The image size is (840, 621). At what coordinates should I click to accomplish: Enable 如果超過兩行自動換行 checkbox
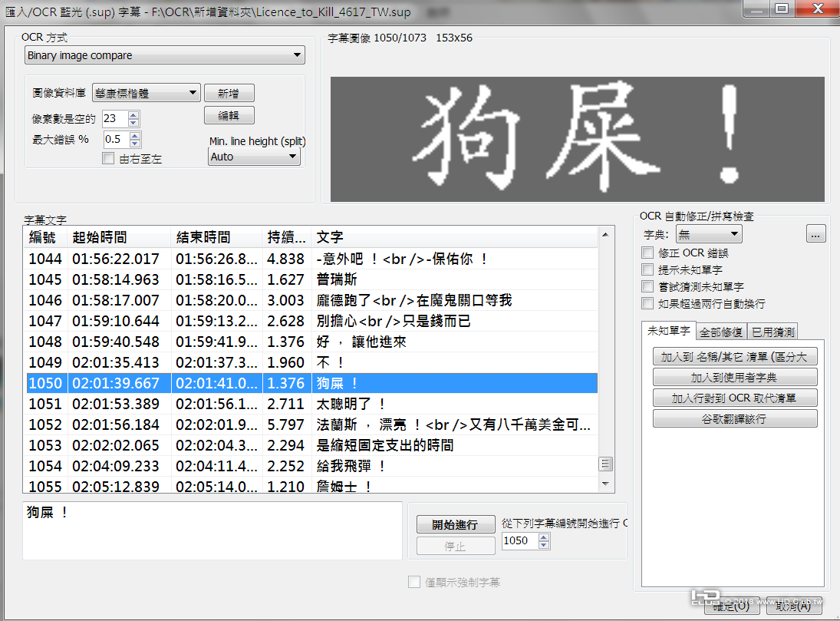[x=647, y=303]
